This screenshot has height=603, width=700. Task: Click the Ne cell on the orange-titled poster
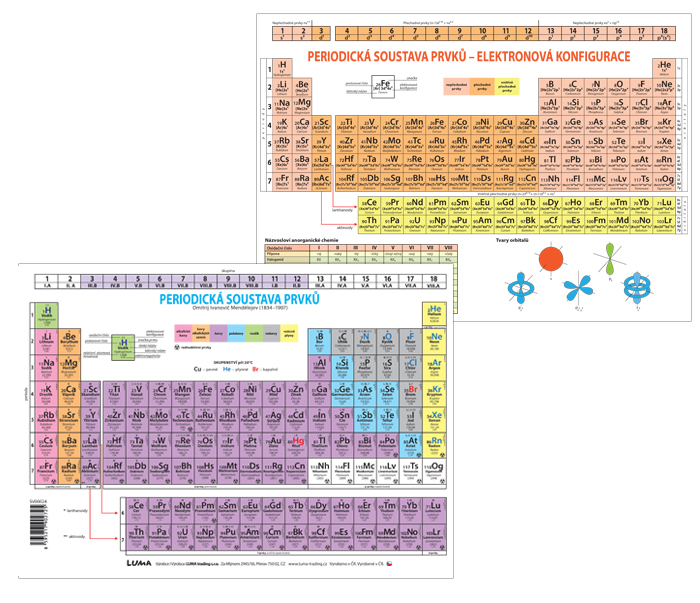[x=664, y=87]
